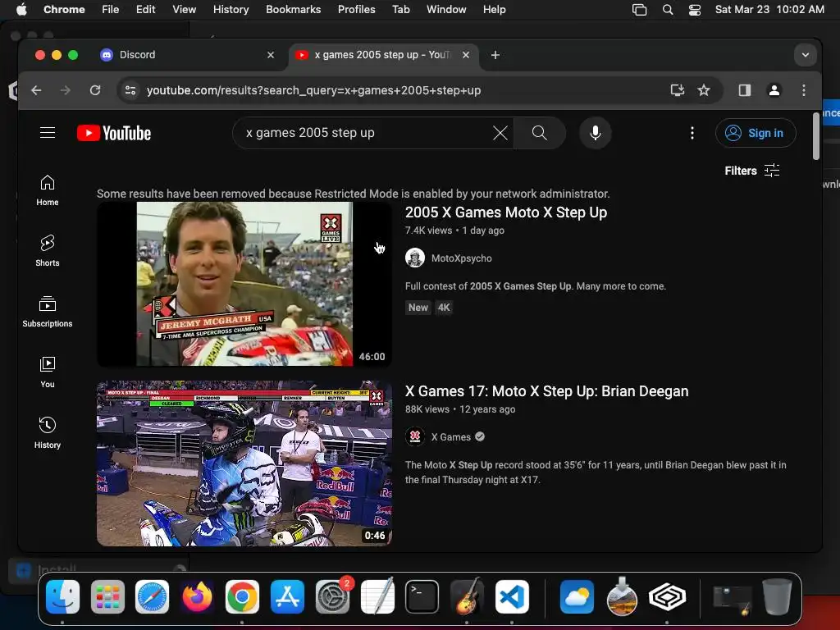
Task: Open Subscriptions in the sidebar
Action: (x=48, y=312)
